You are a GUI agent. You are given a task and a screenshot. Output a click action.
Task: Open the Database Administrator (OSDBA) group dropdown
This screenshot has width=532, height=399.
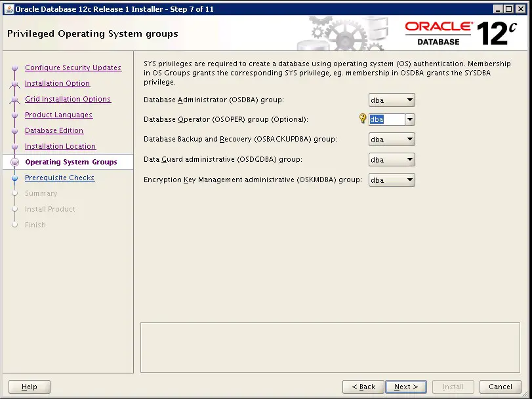coord(392,100)
